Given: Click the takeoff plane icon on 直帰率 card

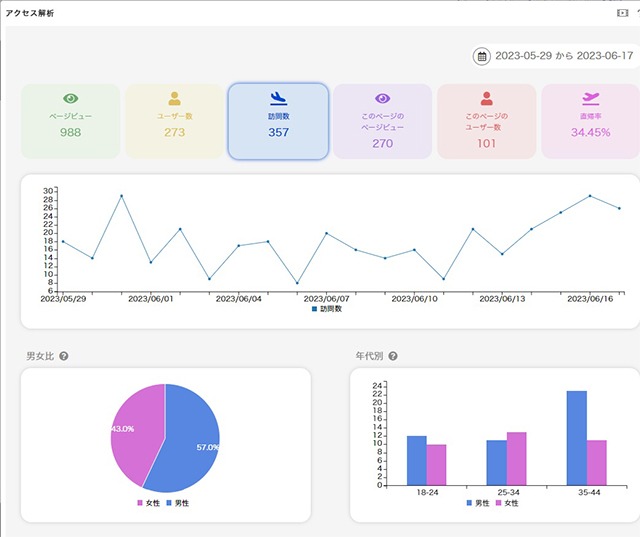Looking at the screenshot, I should click(x=590, y=98).
